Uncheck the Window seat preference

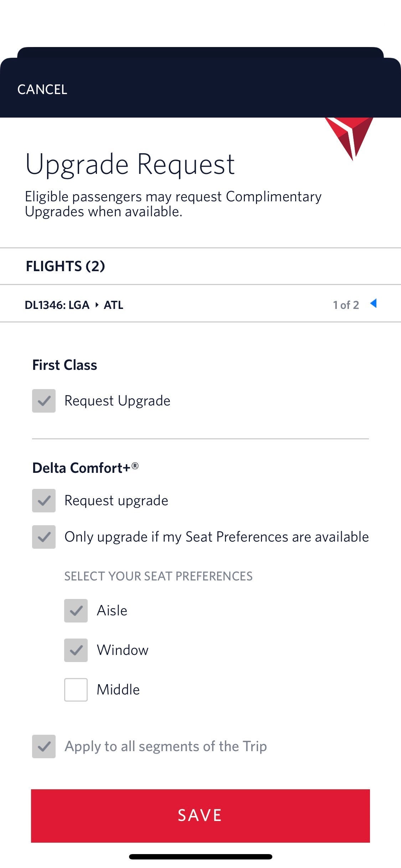tap(76, 650)
